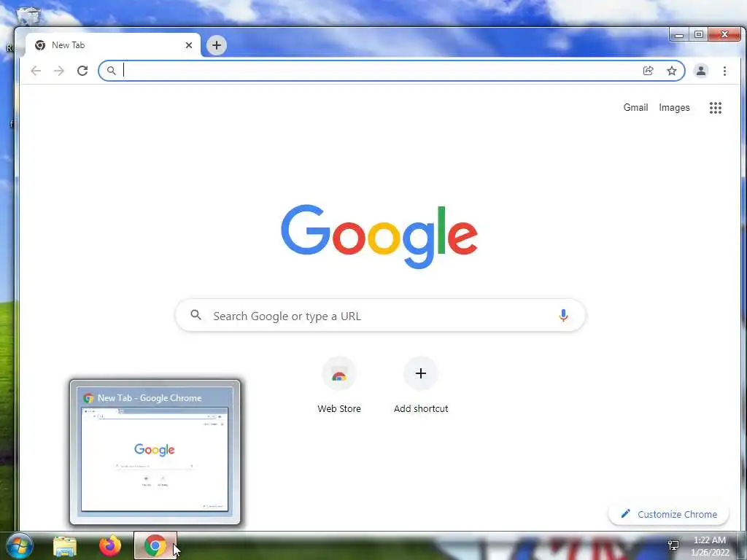
Task: Click the Chrome taskbar icon
Action: (155, 545)
